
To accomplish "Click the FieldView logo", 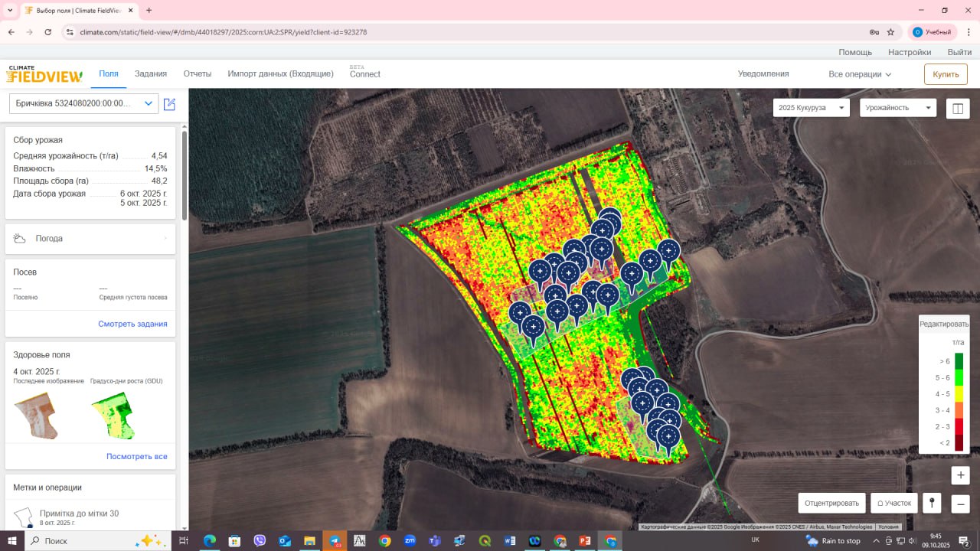I will 44,74.
